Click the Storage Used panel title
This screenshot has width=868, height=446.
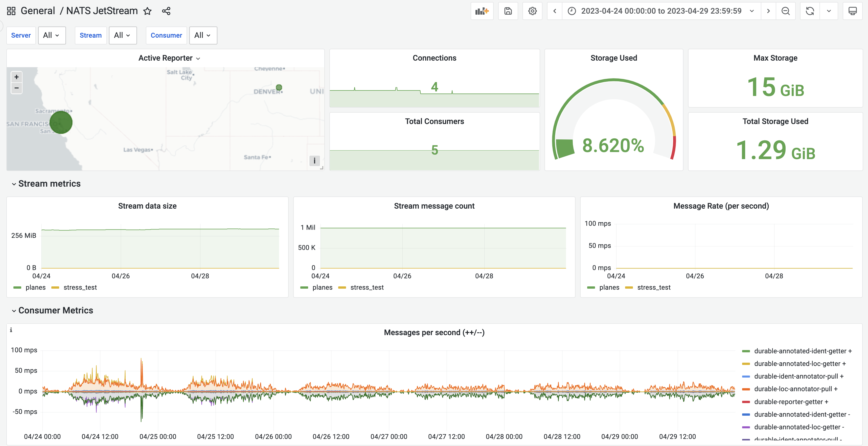[x=614, y=58]
